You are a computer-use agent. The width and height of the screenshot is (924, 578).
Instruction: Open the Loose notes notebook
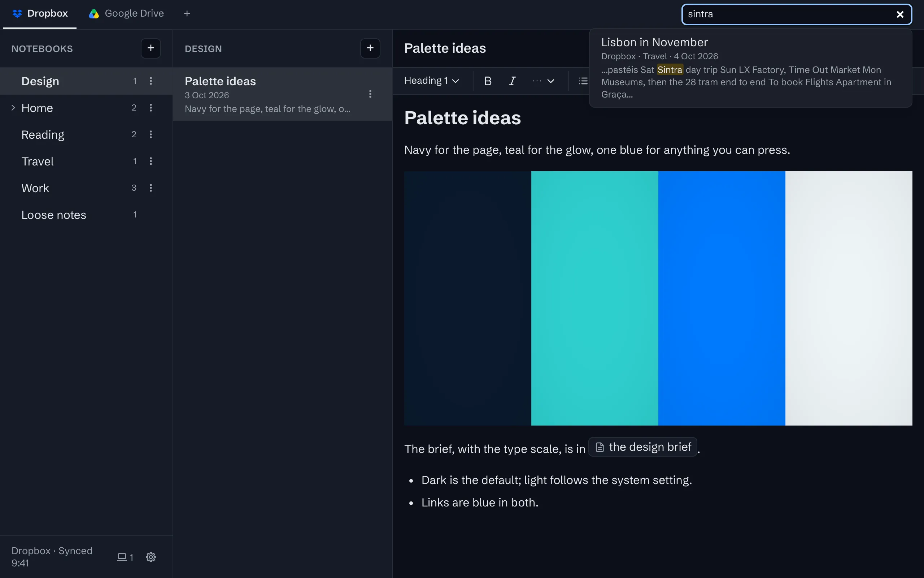click(86, 215)
